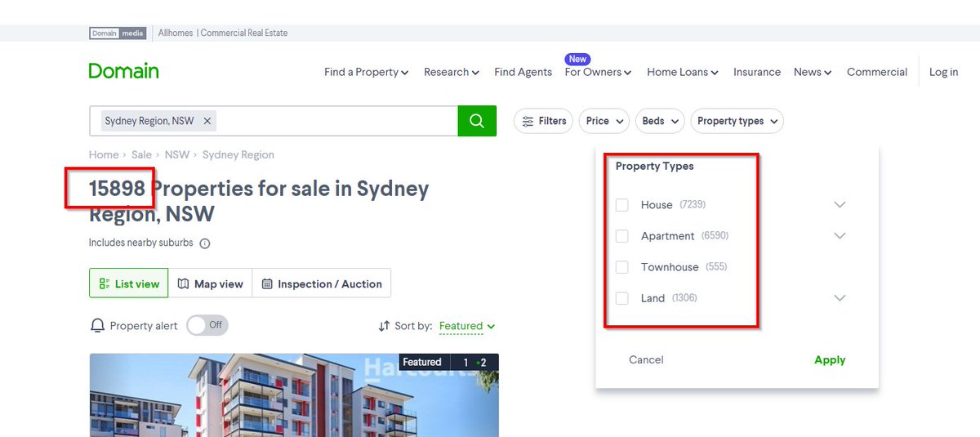Open the Property types dropdown

tap(737, 121)
